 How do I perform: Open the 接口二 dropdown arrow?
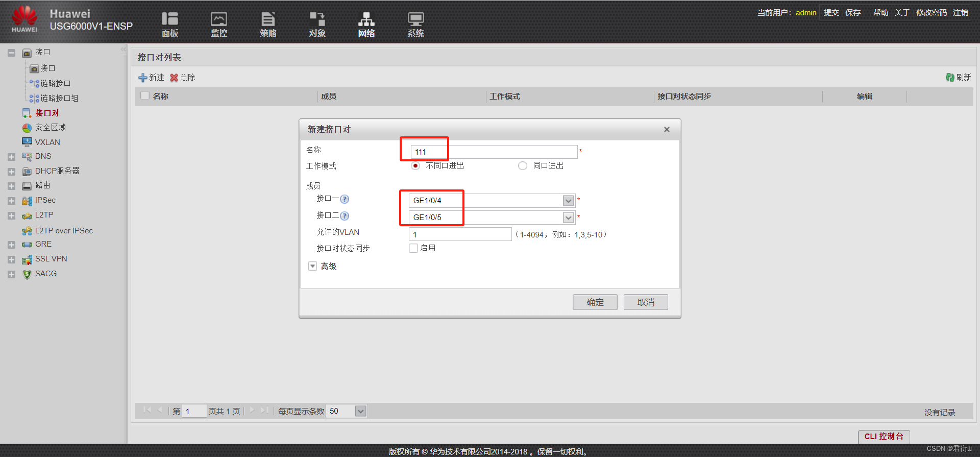(x=568, y=218)
